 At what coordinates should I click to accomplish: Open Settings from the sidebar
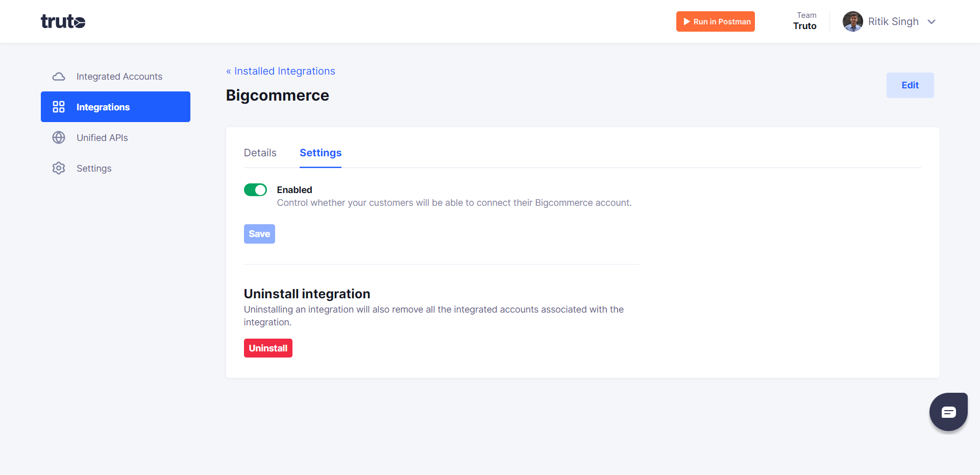pyautogui.click(x=115, y=168)
